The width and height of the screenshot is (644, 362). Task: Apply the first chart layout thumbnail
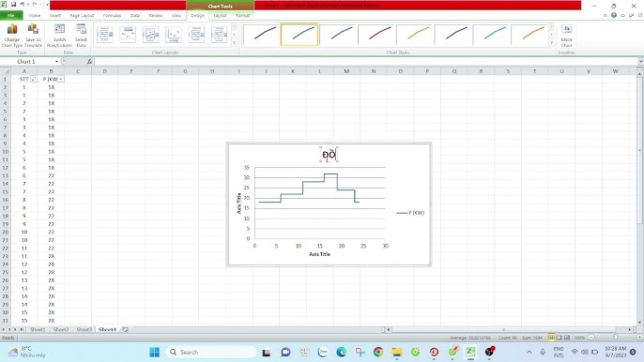(105, 35)
